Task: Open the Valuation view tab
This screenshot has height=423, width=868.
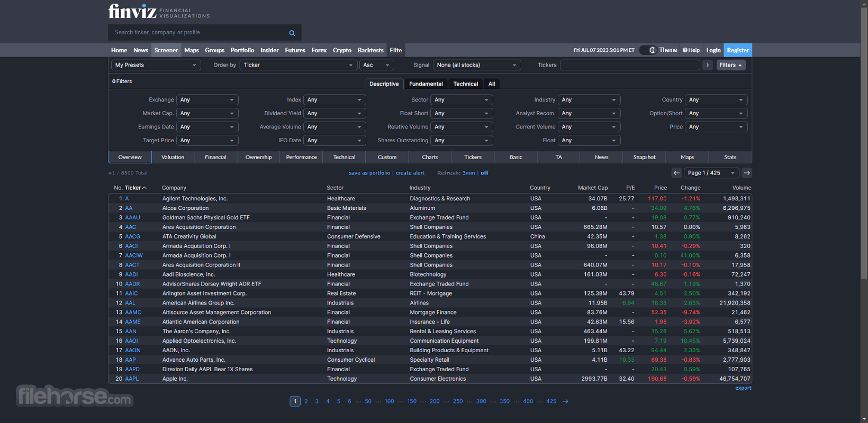Action: click(x=173, y=157)
